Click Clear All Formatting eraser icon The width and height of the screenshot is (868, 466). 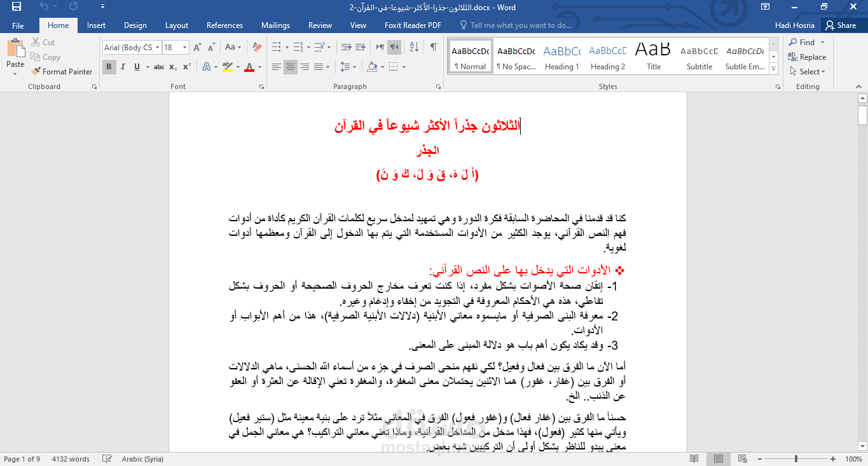pyautogui.click(x=257, y=47)
